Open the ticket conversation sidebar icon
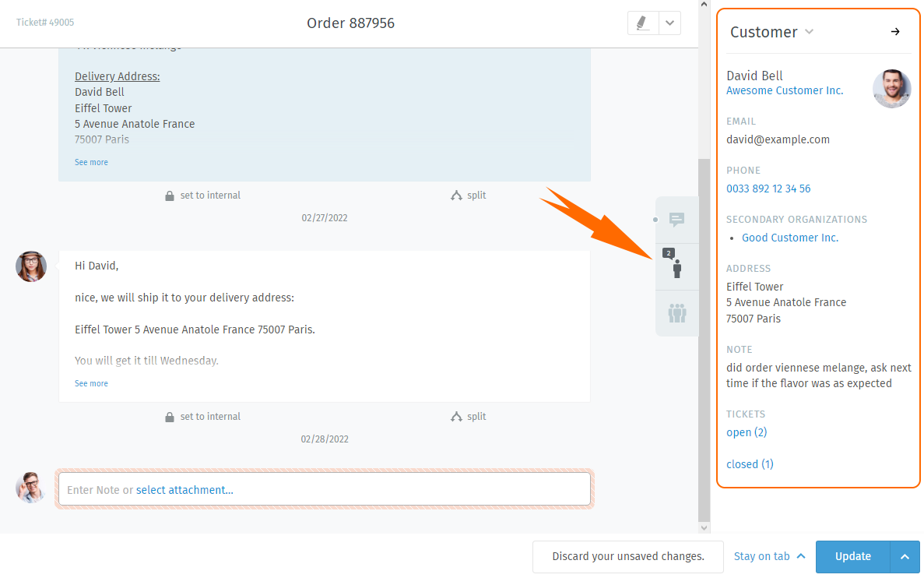Viewport: 924px width, 578px height. (676, 220)
